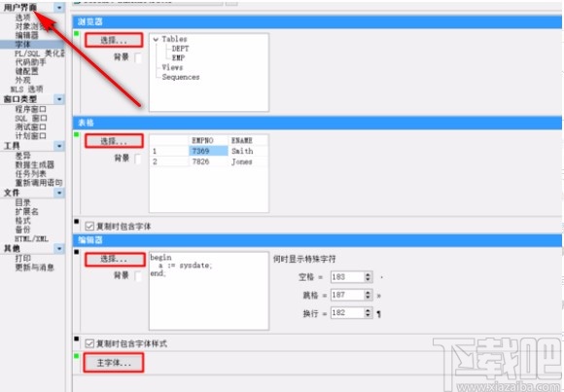Viewport: 564px width, 392px height.
Task: Open 键配置 preferences page
Action: [26, 71]
